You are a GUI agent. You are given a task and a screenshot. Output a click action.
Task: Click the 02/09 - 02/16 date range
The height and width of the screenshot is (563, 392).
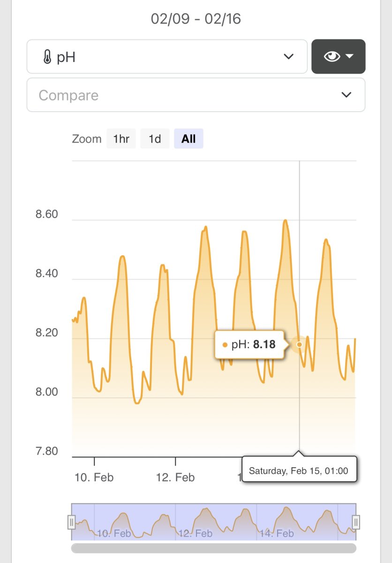(x=196, y=19)
